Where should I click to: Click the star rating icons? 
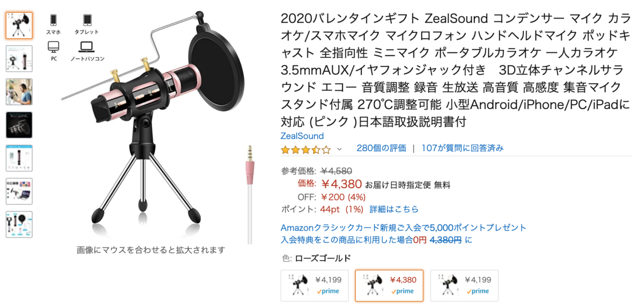(307, 149)
